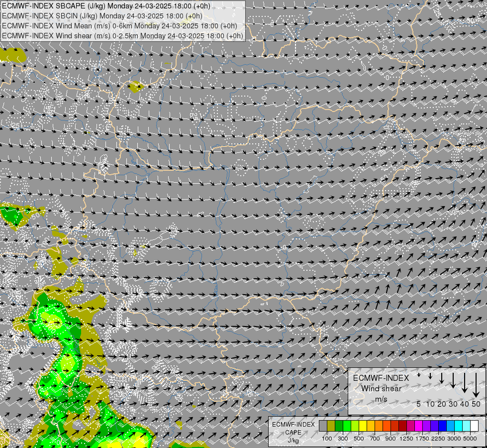Viewport: 487px width, 448px height.
Task: Click the '1250' CAPE scale label
Action: pos(406,439)
